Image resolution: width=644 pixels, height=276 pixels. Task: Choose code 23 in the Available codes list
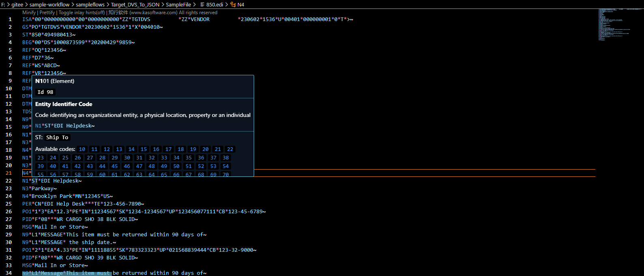(41, 158)
